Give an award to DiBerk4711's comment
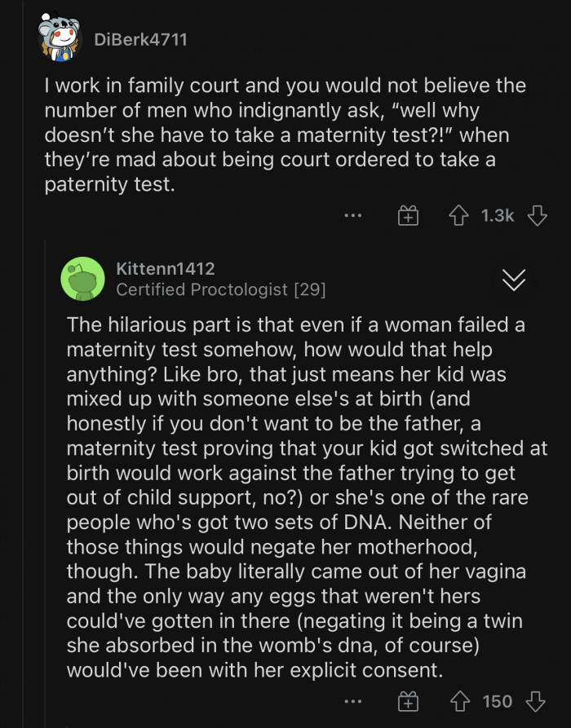Viewport: 571px width, 728px height. point(408,216)
